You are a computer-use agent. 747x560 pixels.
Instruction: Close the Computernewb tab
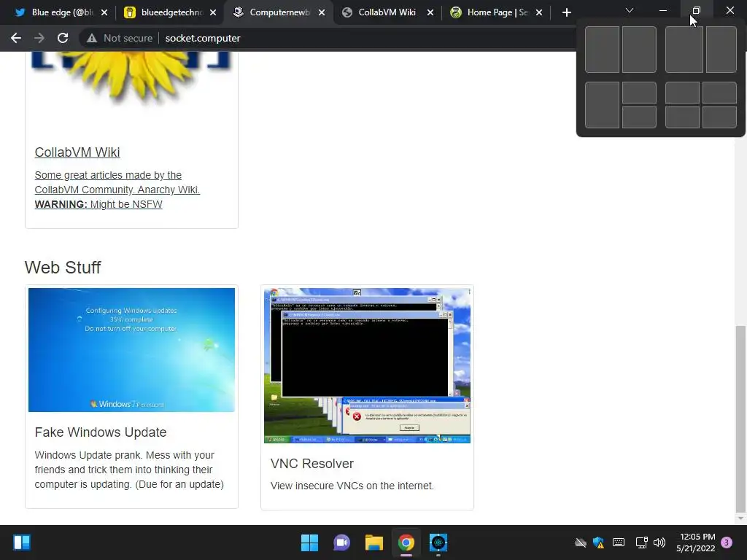[322, 12]
